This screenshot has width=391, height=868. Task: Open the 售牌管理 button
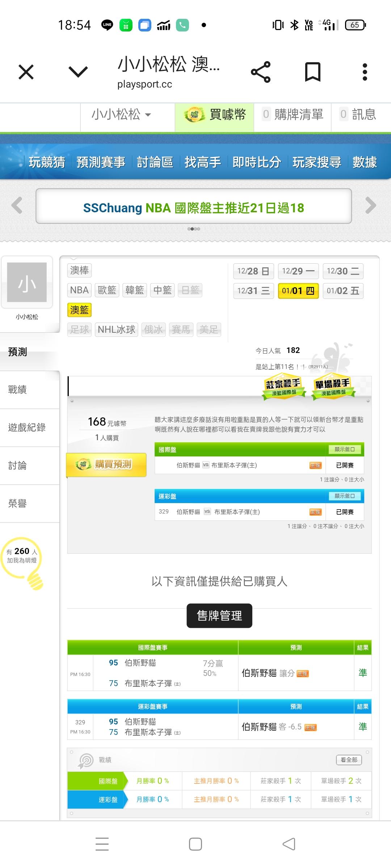pos(219,616)
